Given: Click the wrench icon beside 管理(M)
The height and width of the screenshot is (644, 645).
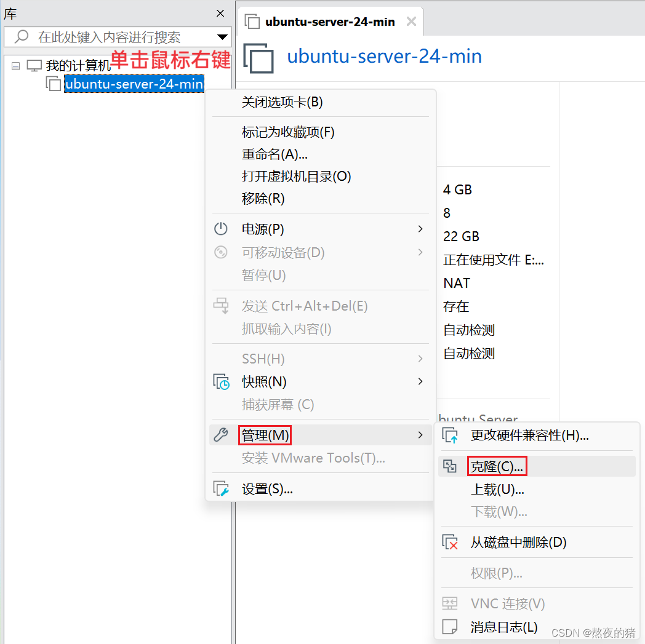Looking at the screenshot, I should tap(221, 435).
